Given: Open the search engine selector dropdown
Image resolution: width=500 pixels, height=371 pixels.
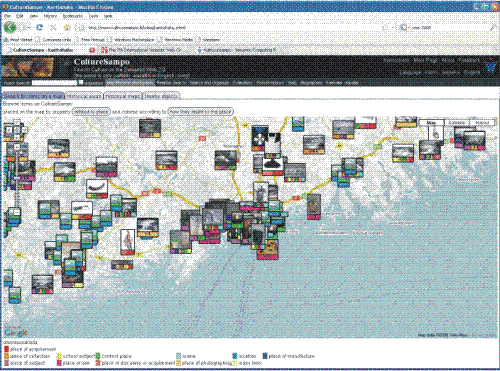Looking at the screenshot, I should 404,27.
